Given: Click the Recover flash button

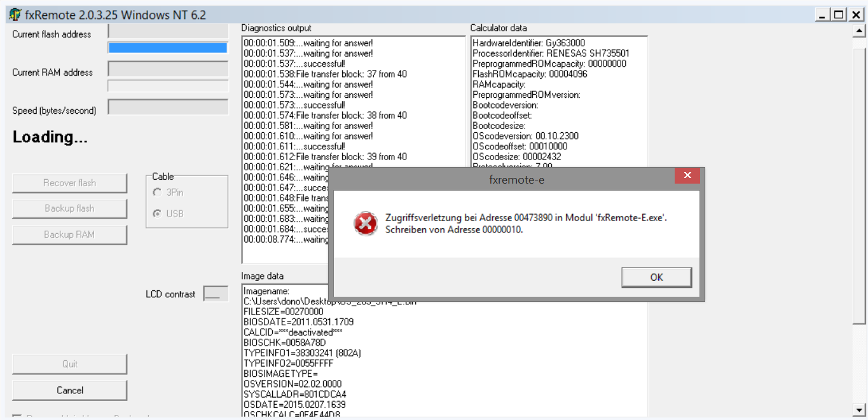Looking at the screenshot, I should [x=69, y=183].
